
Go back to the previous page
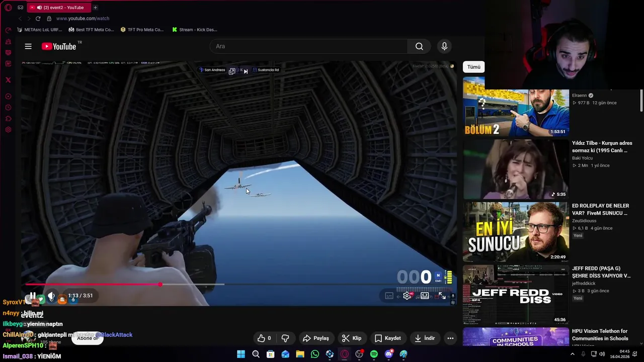pos(20,19)
